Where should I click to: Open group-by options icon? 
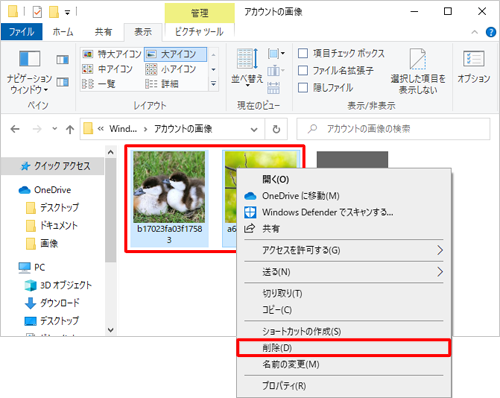[276, 53]
